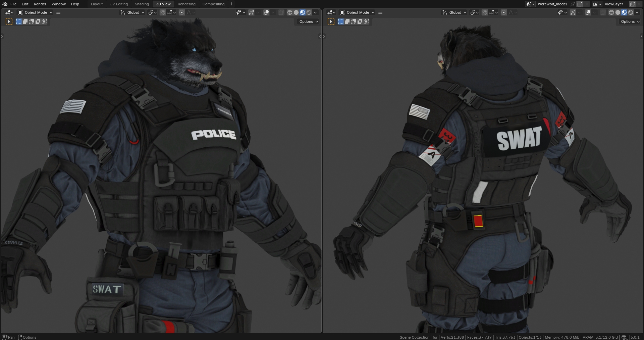Image resolution: width=644 pixels, height=340 pixels.
Task: Switch to the Shading workspace tab
Action: pyautogui.click(x=142, y=4)
